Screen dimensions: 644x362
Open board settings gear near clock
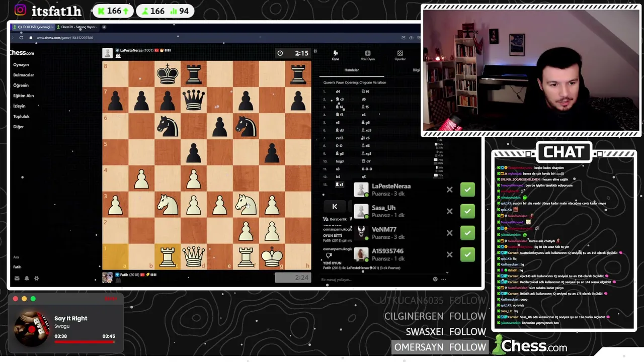tap(315, 51)
